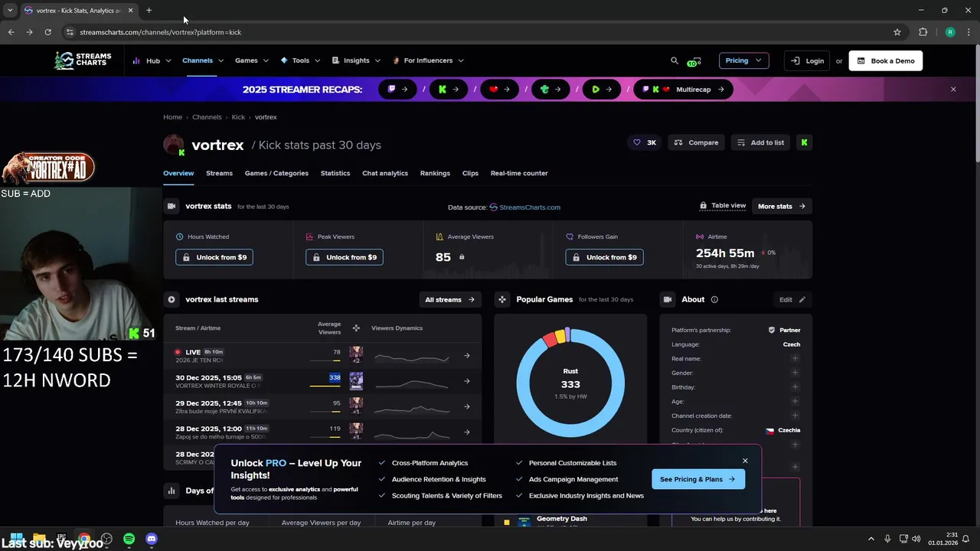This screenshot has width=980, height=551.
Task: Expand the For Influencers menu
Action: (428, 60)
